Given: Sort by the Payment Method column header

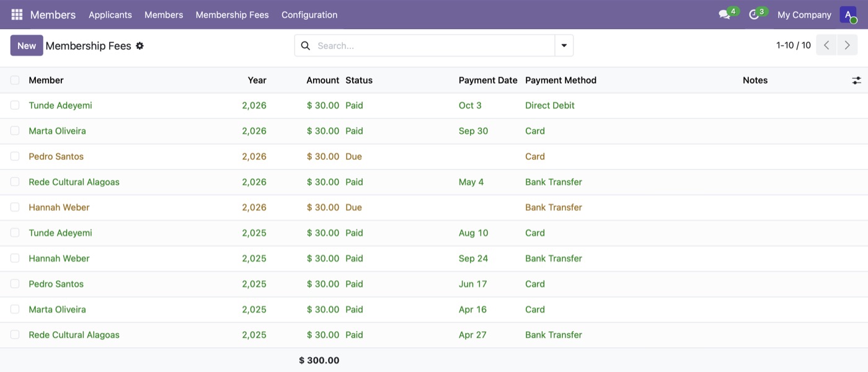Looking at the screenshot, I should 560,80.
